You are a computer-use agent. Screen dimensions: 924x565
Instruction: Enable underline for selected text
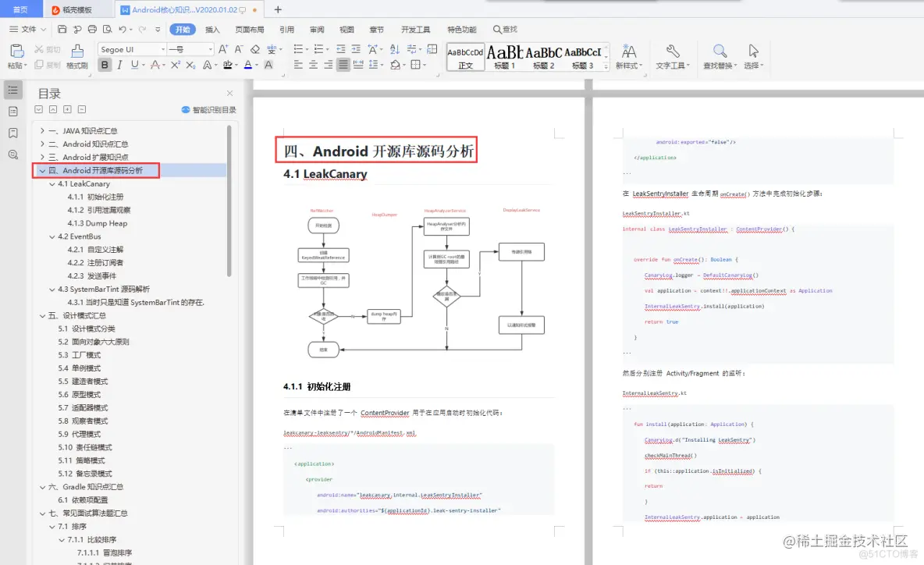133,66
